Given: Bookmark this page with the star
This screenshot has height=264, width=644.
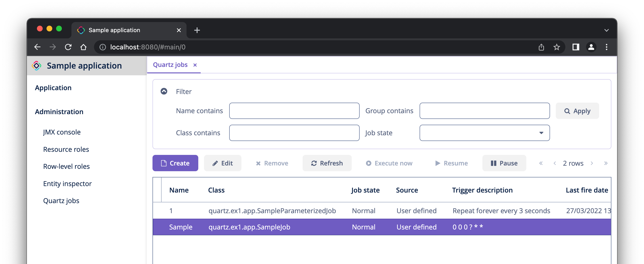Looking at the screenshot, I should click(x=556, y=47).
